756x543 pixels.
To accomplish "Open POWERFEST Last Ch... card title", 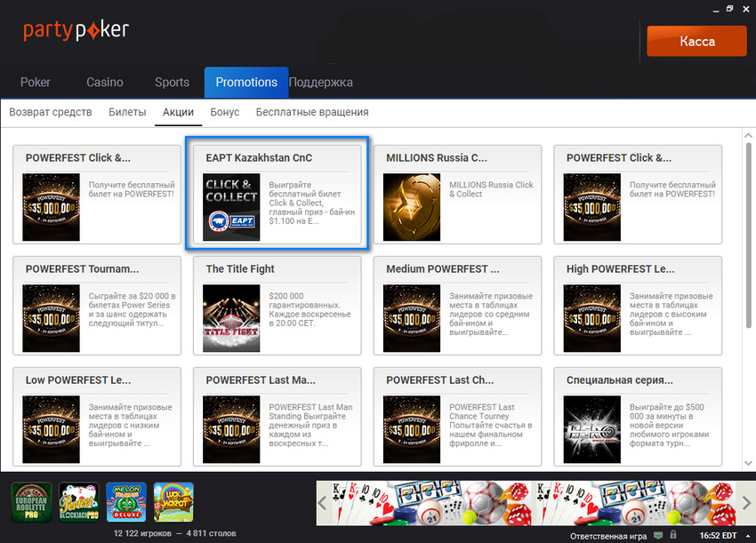I will [x=439, y=380].
